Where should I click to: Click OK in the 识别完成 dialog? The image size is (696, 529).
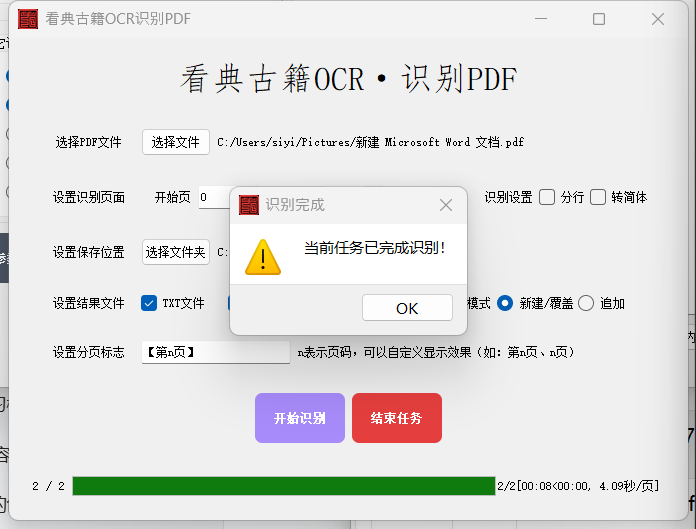407,308
